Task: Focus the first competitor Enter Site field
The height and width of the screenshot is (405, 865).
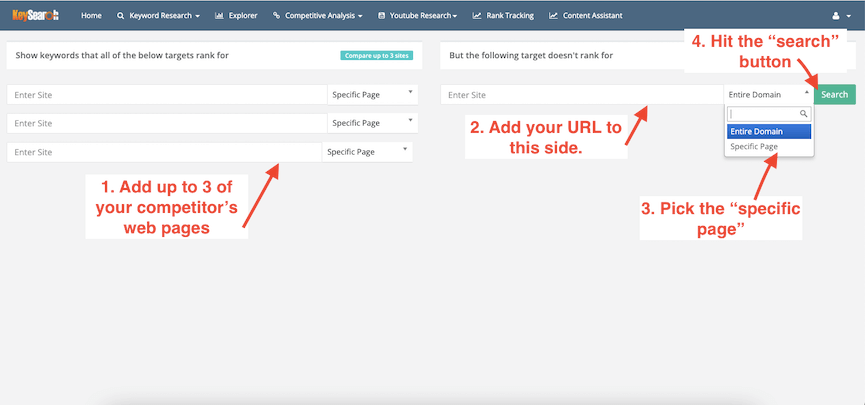Action: tap(167, 94)
